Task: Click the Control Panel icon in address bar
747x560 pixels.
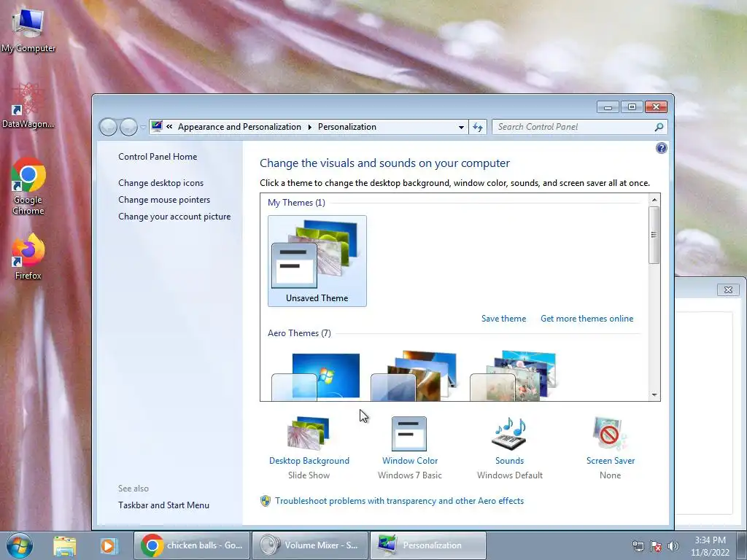Action: (x=157, y=126)
